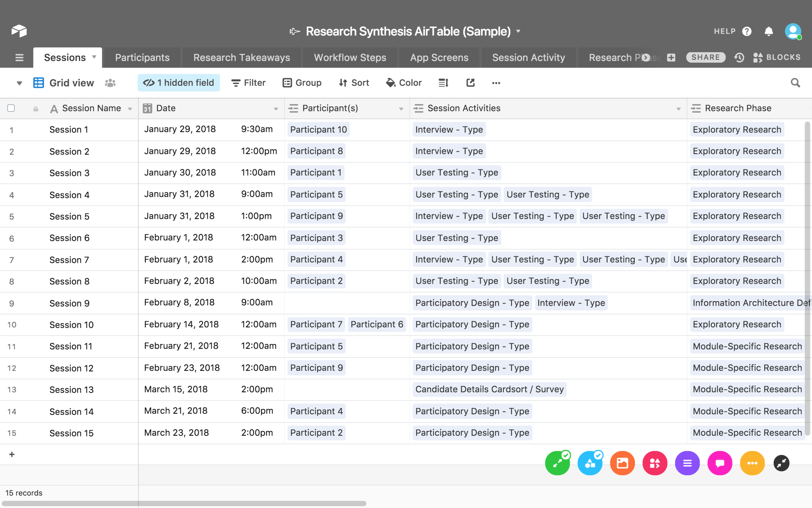Add a new table with the plus icon
The height and width of the screenshot is (508, 812).
671,58
